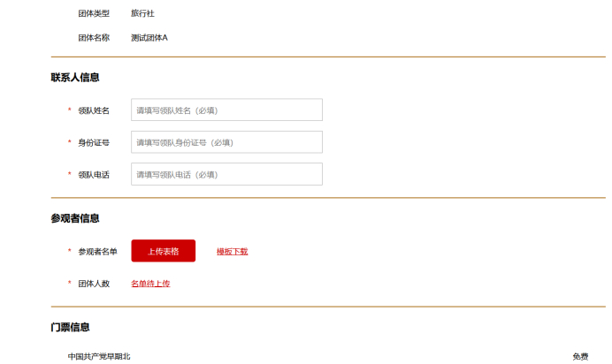Open the 模板下载 link

click(232, 252)
